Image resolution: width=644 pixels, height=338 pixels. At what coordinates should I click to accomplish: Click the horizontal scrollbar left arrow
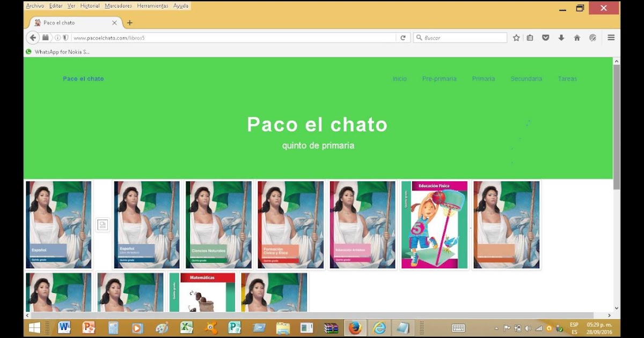pyautogui.click(x=27, y=315)
